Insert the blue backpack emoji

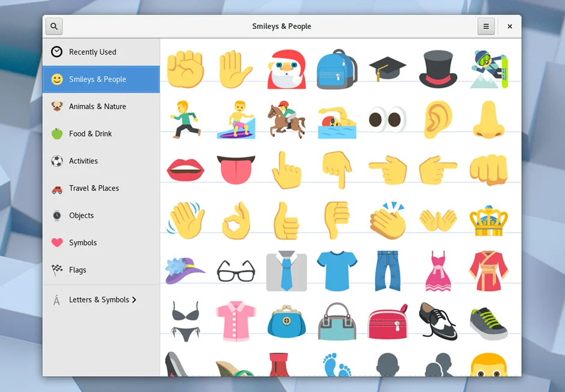click(337, 69)
